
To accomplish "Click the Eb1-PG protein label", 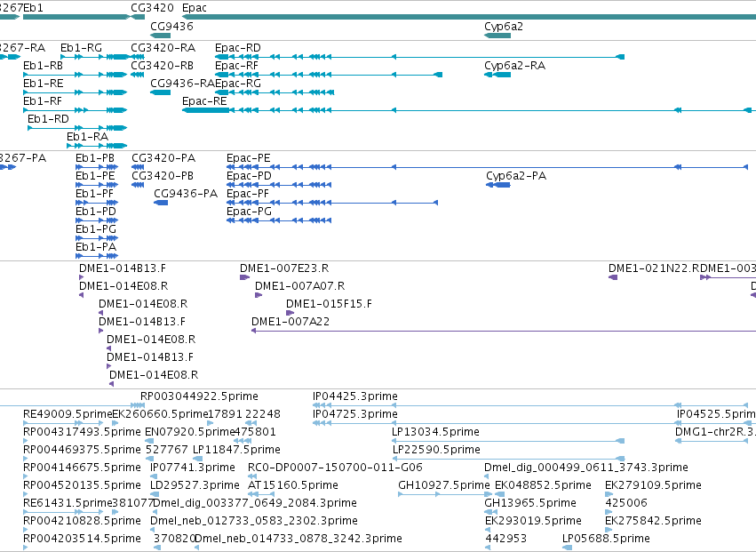I will pos(96,229).
